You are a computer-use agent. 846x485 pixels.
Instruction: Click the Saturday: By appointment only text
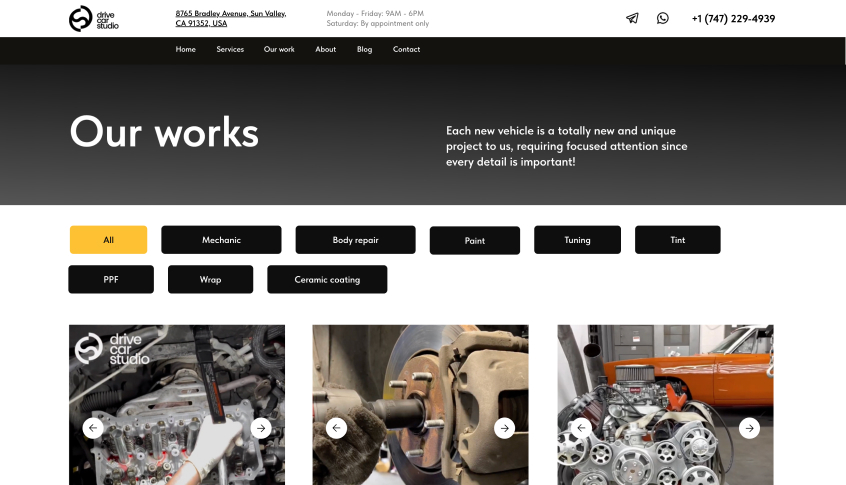coord(378,23)
